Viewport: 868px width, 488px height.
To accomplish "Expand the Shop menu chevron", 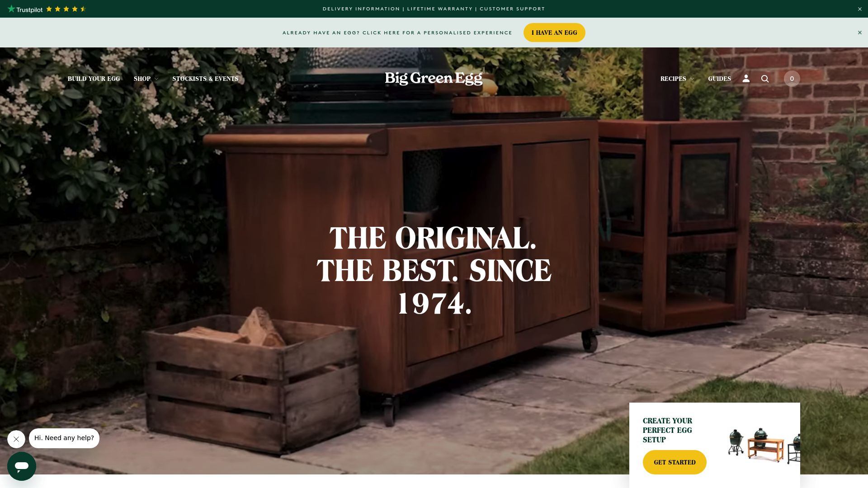I will click(156, 79).
